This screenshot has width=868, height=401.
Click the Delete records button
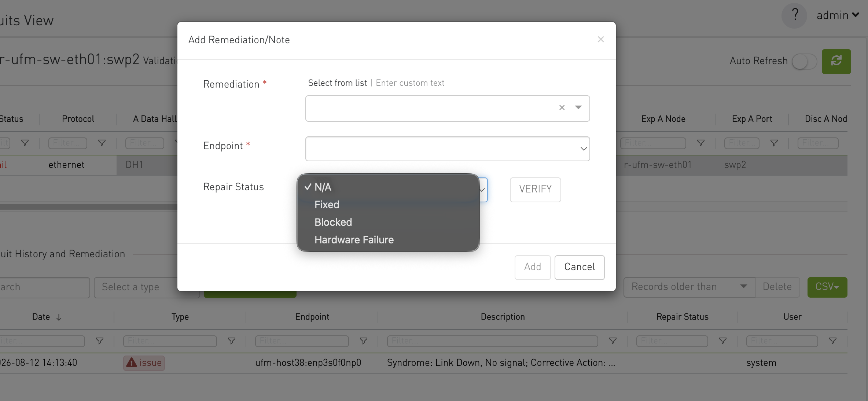[x=777, y=287]
